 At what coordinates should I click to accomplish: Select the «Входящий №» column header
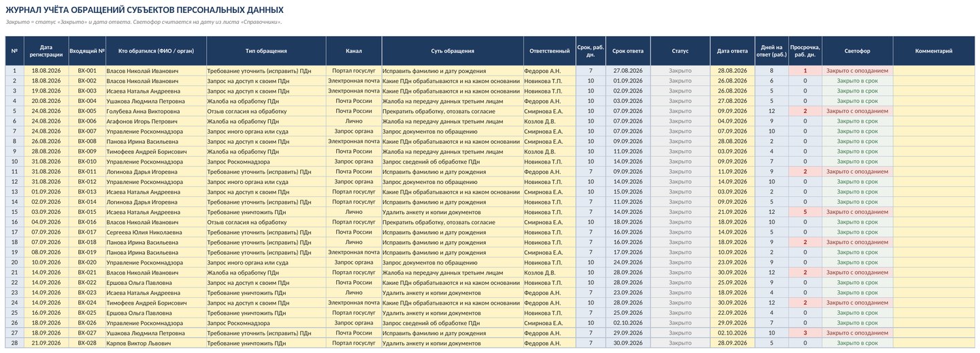click(x=87, y=51)
